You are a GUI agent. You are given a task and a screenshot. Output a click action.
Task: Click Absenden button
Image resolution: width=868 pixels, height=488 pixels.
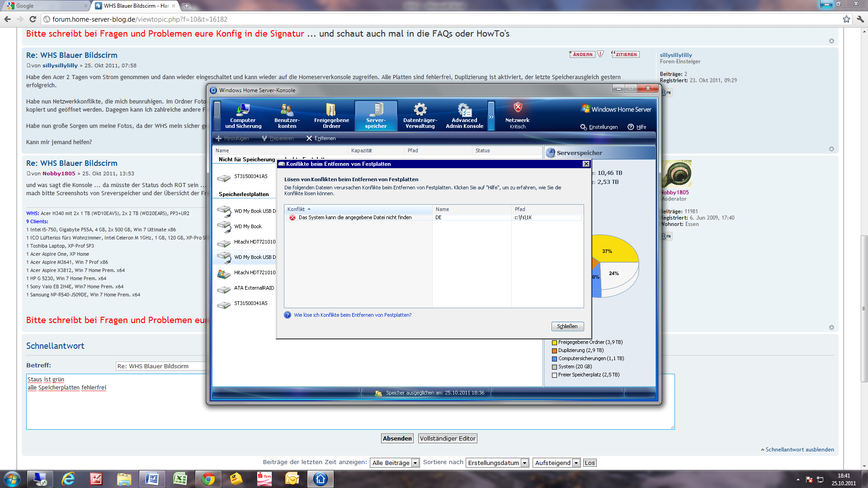pyautogui.click(x=397, y=438)
